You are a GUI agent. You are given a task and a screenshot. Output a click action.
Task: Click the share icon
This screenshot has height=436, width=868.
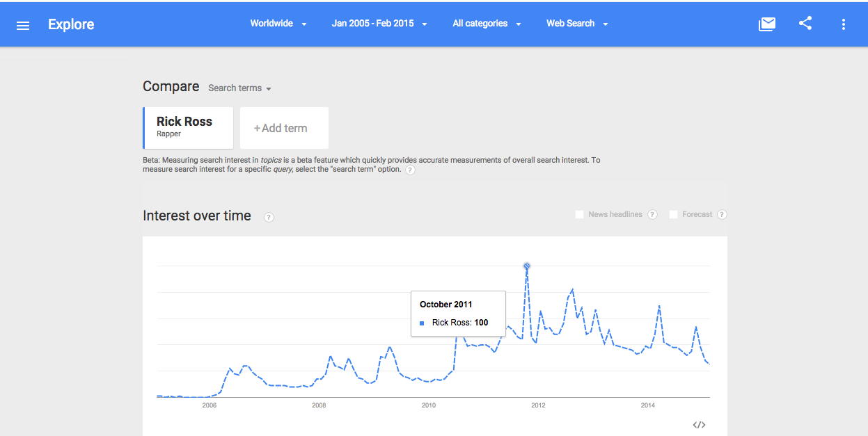tap(805, 24)
